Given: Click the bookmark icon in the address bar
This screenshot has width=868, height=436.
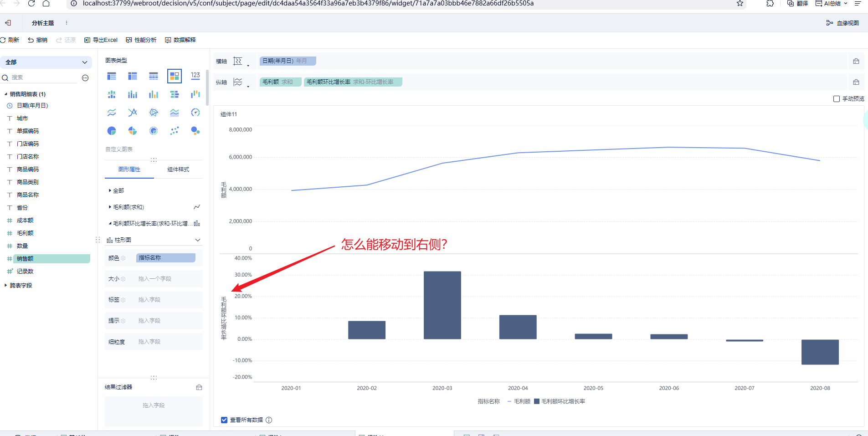Looking at the screenshot, I should pos(740,4).
